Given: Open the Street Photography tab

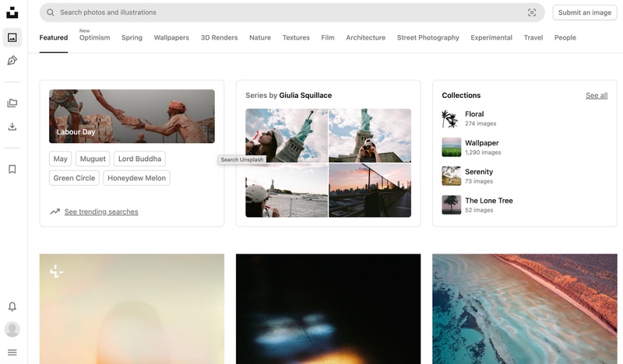Looking at the screenshot, I should [x=428, y=37].
